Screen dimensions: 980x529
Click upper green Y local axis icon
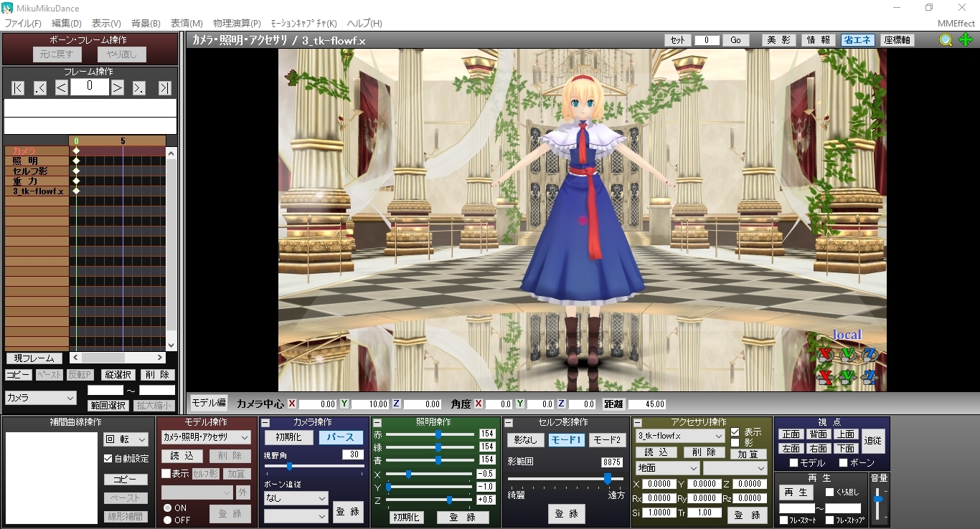[848, 353]
